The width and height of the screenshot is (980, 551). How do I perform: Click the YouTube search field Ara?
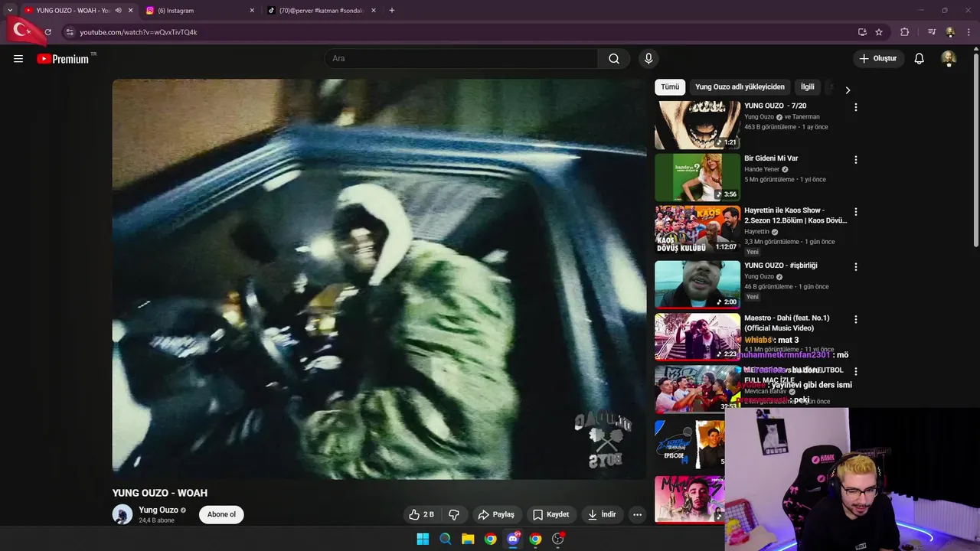coord(461,59)
